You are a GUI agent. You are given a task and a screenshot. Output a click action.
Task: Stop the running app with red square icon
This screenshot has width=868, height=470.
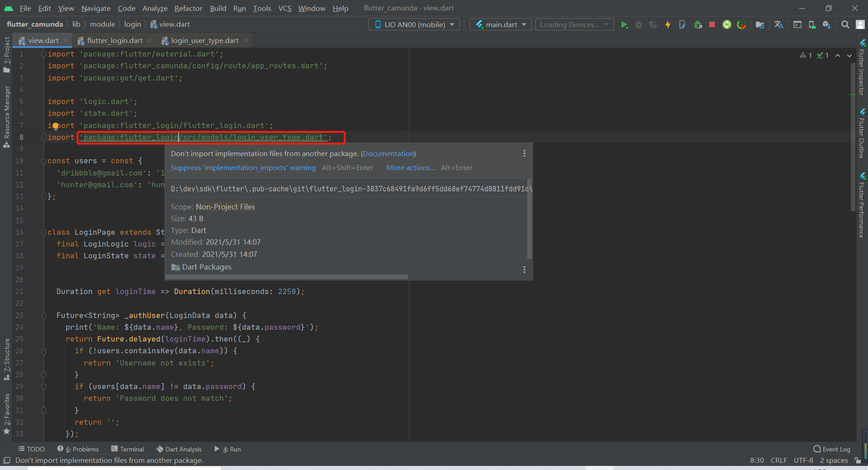click(712, 24)
